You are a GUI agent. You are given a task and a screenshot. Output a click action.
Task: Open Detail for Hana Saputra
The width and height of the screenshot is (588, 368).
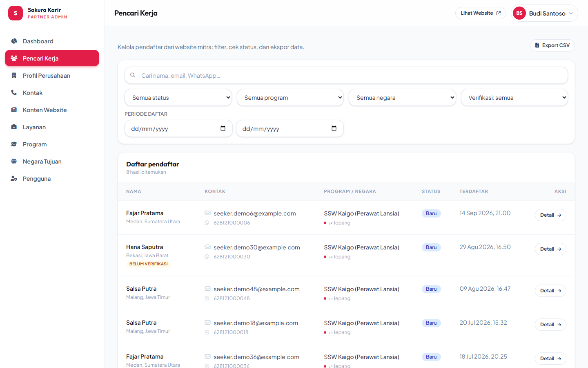pos(550,249)
